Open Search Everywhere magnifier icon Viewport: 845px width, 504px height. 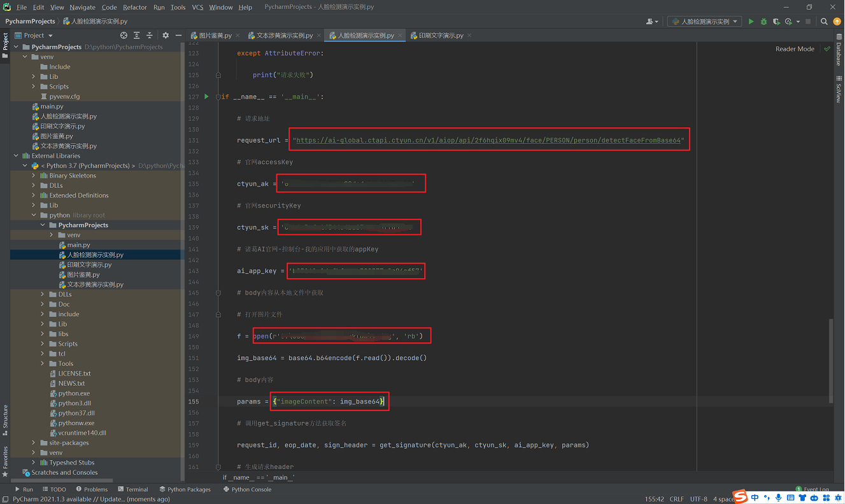click(824, 22)
